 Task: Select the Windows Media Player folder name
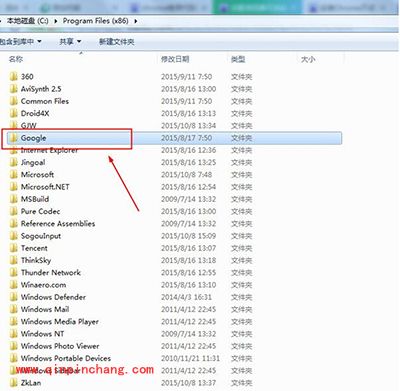coord(60,322)
